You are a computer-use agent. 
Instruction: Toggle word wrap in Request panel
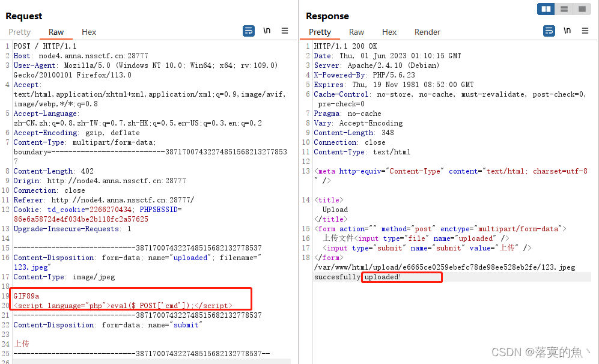(249, 31)
